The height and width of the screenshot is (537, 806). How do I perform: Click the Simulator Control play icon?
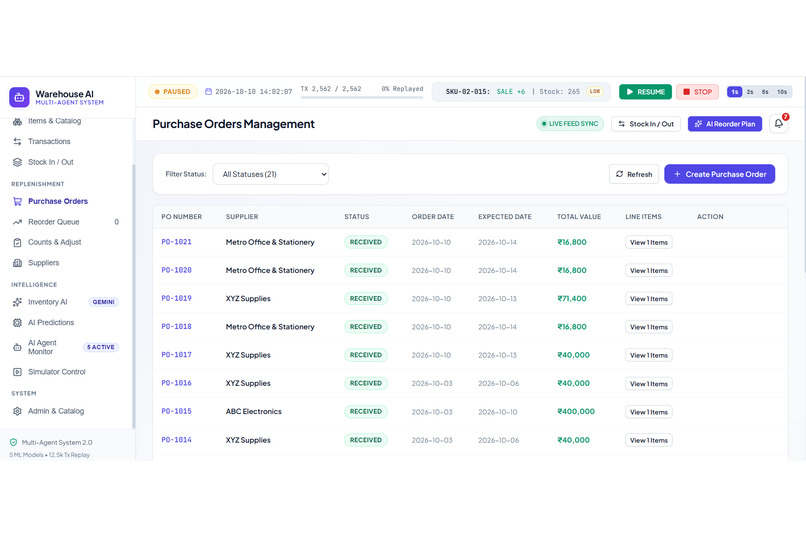(x=17, y=372)
